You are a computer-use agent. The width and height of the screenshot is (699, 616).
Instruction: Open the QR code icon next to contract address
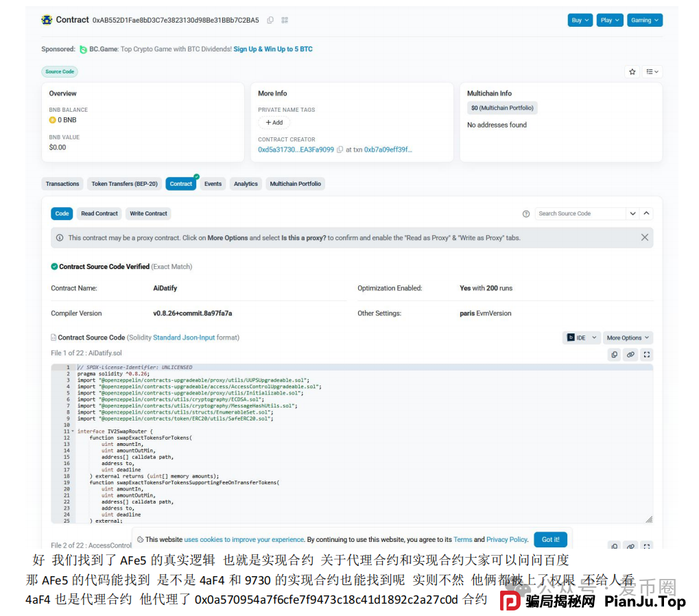[x=284, y=20]
